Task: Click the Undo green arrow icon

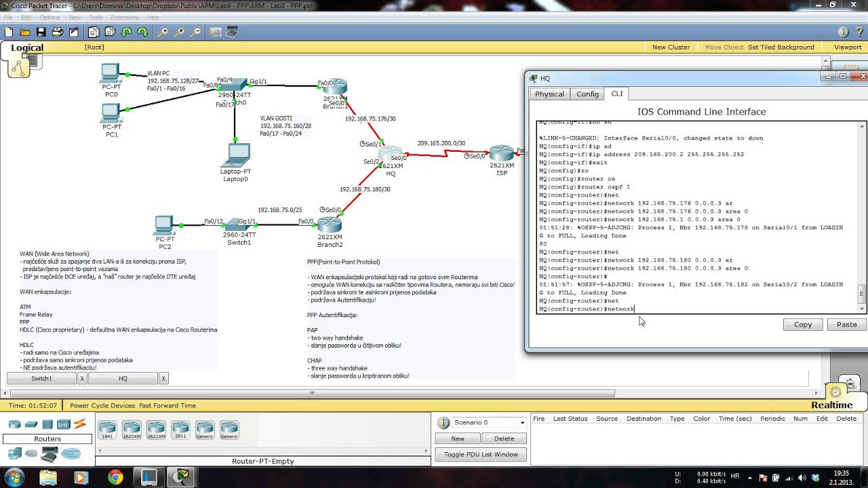Action: tap(126, 32)
